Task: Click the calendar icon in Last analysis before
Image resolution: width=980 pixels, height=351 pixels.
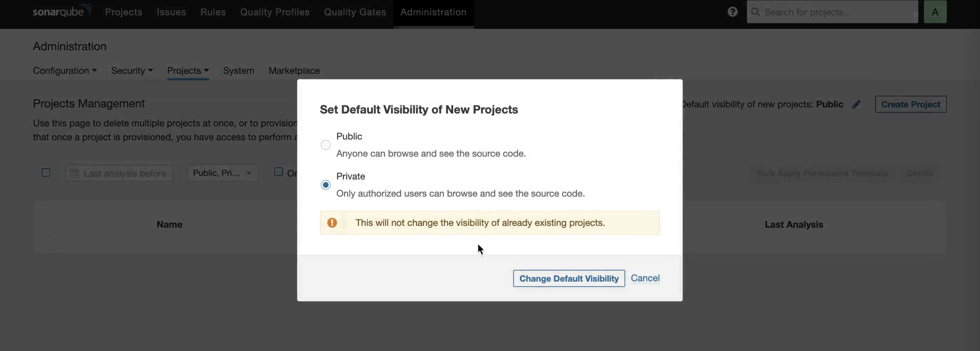Action: click(74, 173)
